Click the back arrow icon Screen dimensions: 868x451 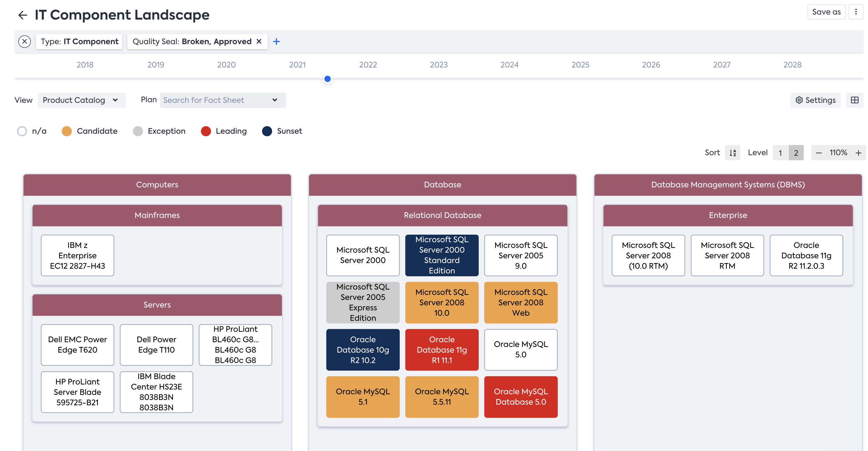22,15
